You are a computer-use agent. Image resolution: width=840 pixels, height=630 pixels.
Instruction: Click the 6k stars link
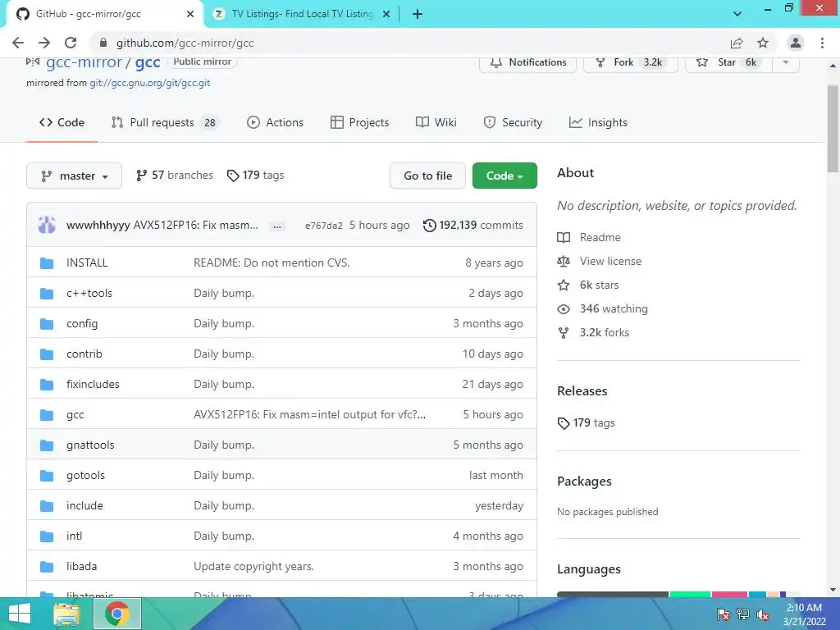coord(588,285)
